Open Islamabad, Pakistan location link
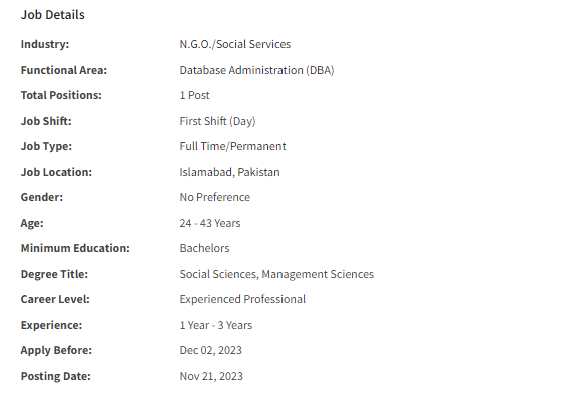The height and width of the screenshot is (393, 561). 229,172
